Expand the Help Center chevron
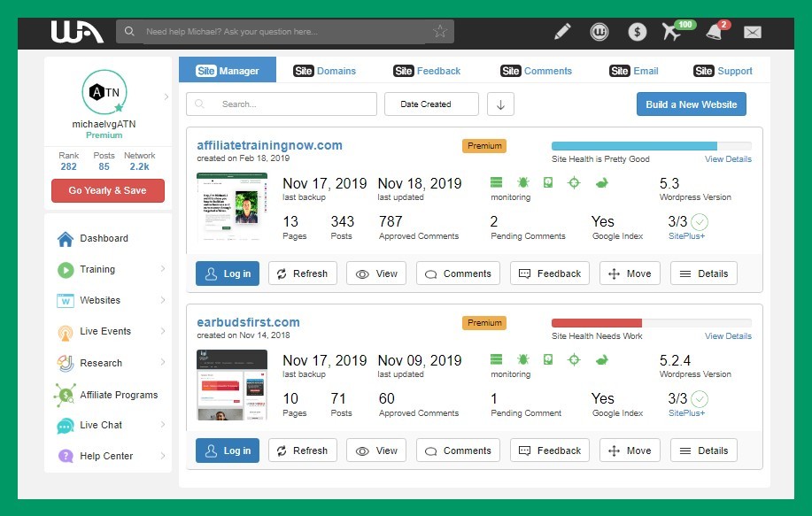This screenshot has width=812, height=516. point(163,456)
